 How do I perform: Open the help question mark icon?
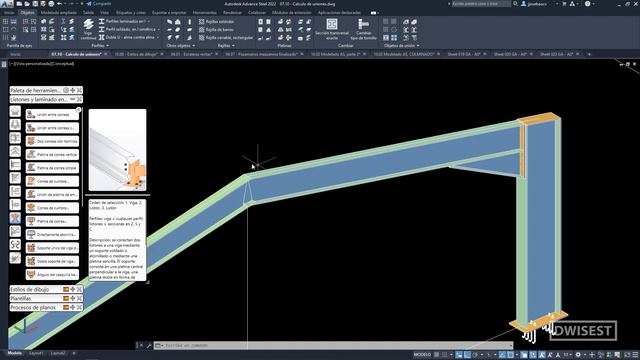pos(587,4)
